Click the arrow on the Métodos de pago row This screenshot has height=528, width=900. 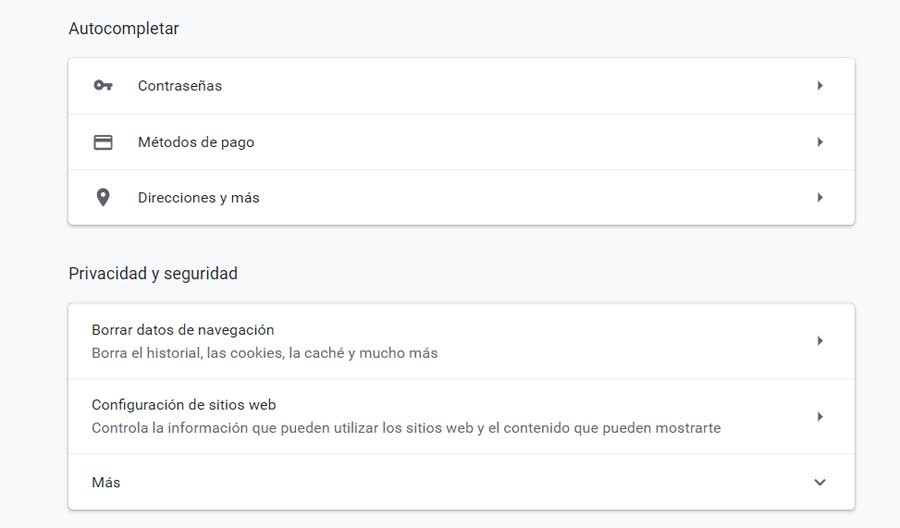click(x=820, y=142)
